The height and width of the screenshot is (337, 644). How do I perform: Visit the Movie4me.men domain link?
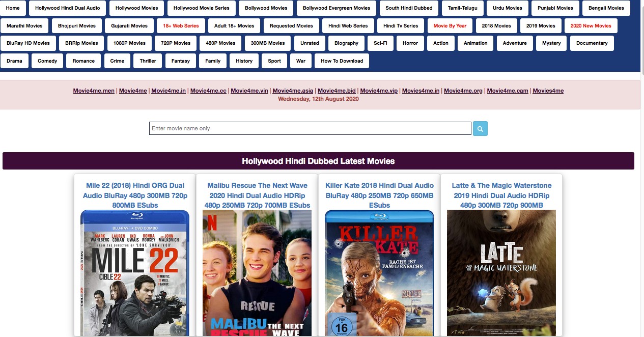(94, 91)
